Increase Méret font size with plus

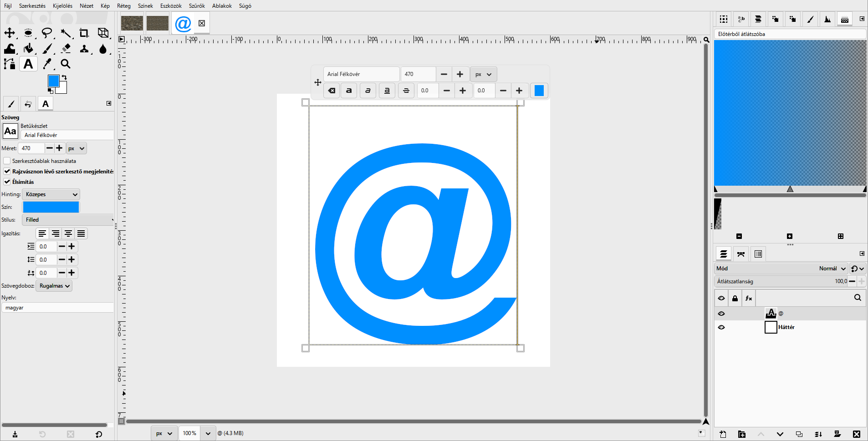[x=59, y=148]
